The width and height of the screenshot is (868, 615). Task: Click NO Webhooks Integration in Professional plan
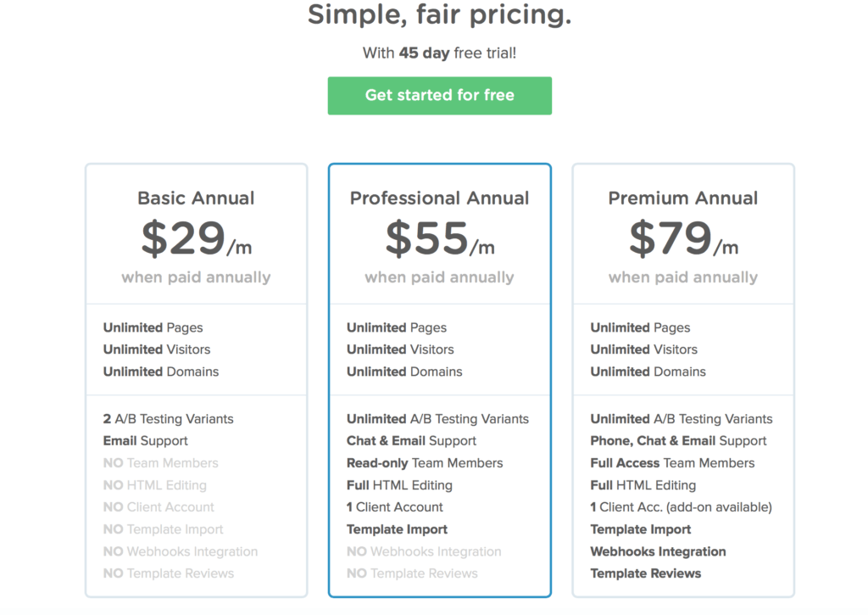click(424, 551)
